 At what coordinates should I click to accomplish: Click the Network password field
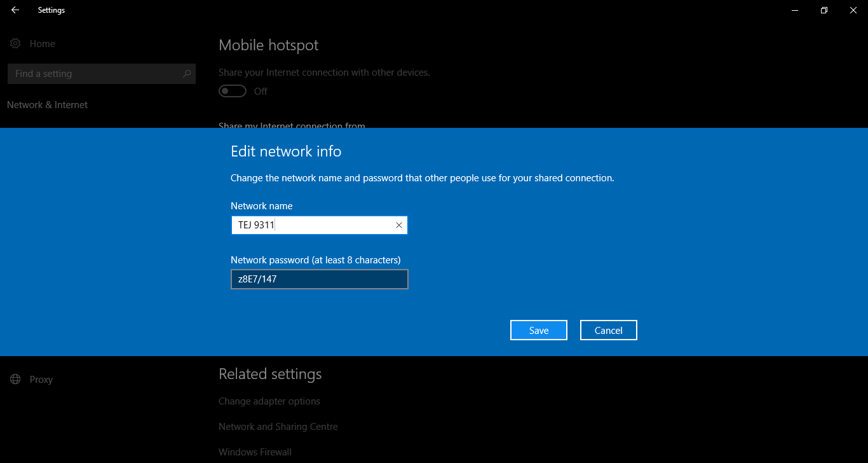pos(319,279)
